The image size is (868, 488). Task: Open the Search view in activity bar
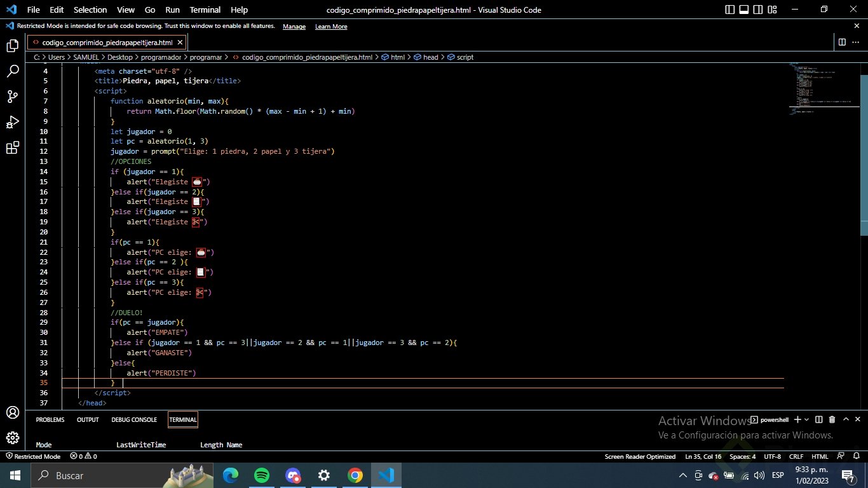[x=12, y=71]
